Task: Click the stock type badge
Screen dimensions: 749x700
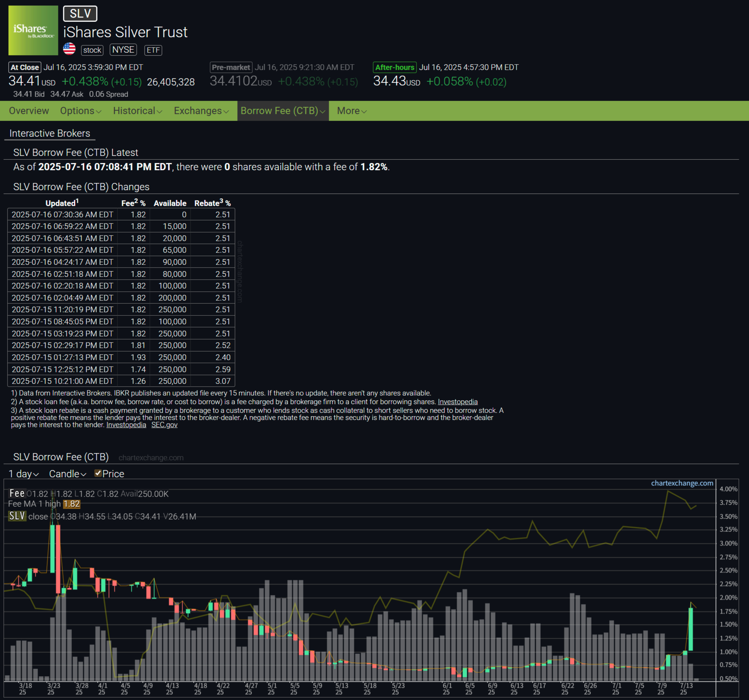Action: tap(92, 50)
